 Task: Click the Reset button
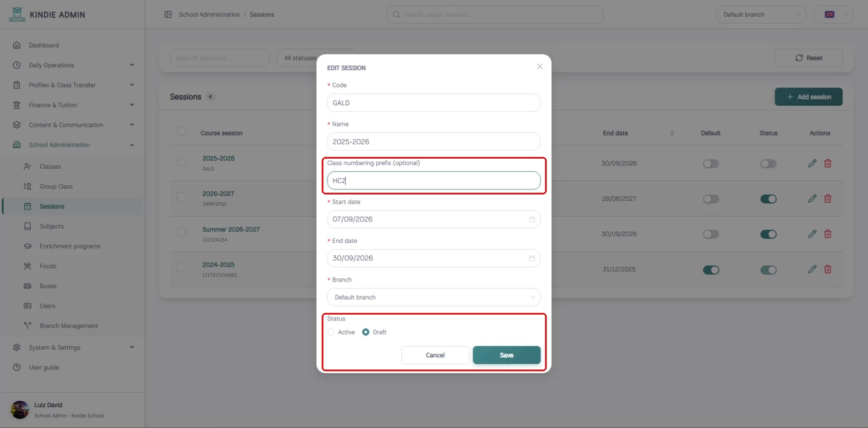tap(809, 58)
